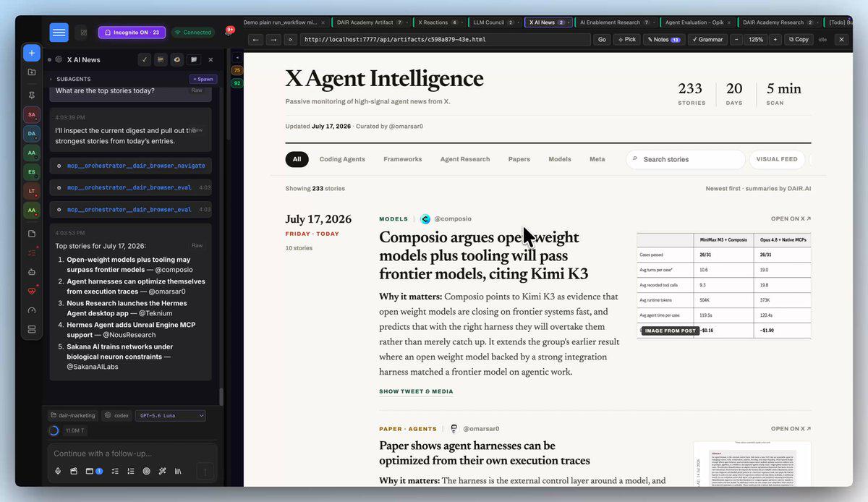Open Notes with 13 badge
This screenshot has width=868, height=502.
663,40
